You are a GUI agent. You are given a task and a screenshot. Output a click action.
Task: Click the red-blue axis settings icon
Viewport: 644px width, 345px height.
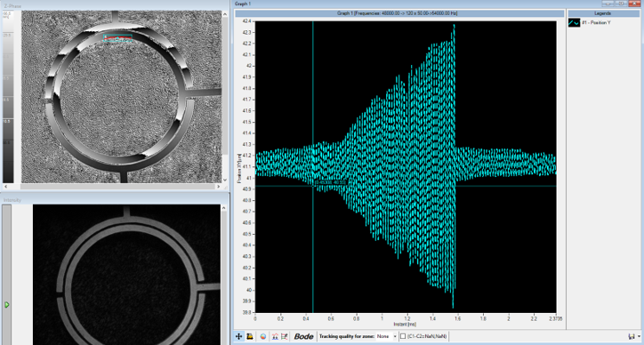click(275, 336)
